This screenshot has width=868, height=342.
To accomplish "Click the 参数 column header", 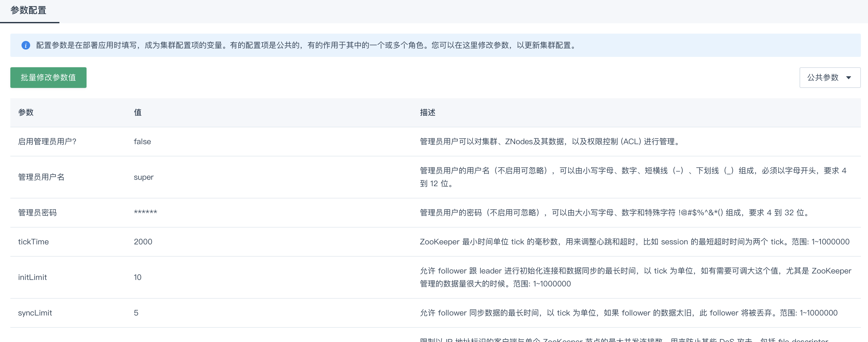I will [x=26, y=112].
